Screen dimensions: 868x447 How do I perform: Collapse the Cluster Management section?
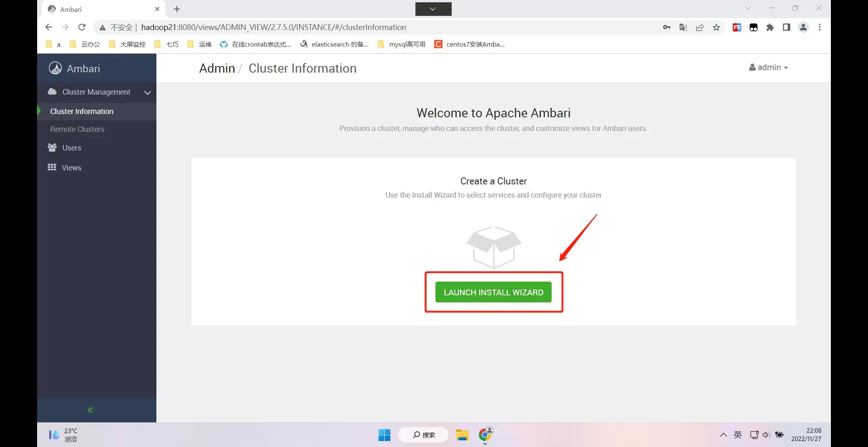(147, 92)
